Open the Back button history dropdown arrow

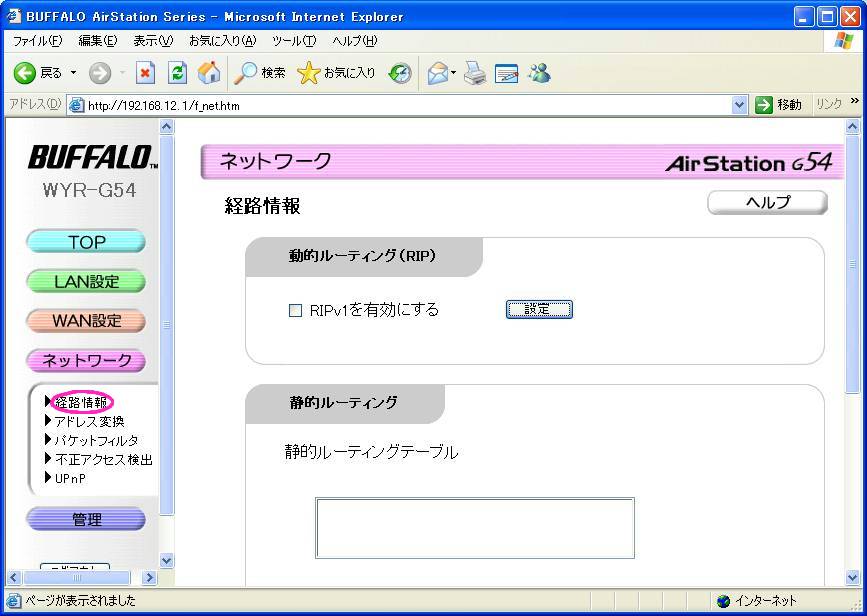click(73, 73)
